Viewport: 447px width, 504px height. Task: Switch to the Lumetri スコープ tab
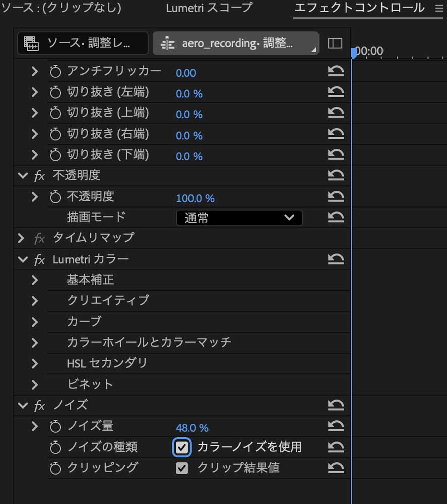tap(209, 8)
